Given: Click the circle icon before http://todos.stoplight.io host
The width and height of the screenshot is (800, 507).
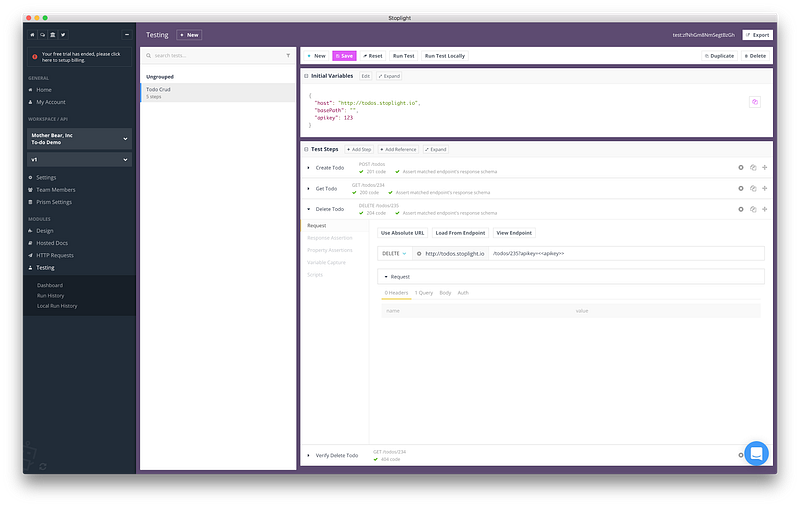Looking at the screenshot, I should point(419,254).
